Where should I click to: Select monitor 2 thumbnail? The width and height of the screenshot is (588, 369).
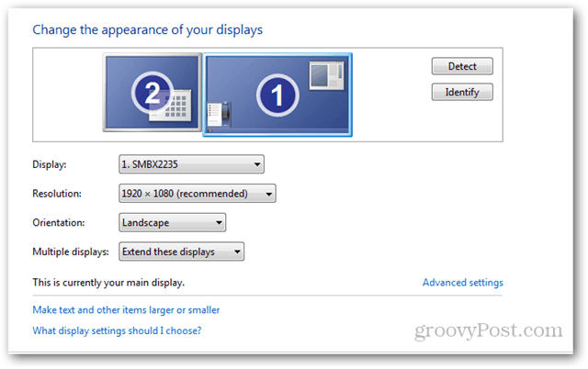click(x=152, y=92)
